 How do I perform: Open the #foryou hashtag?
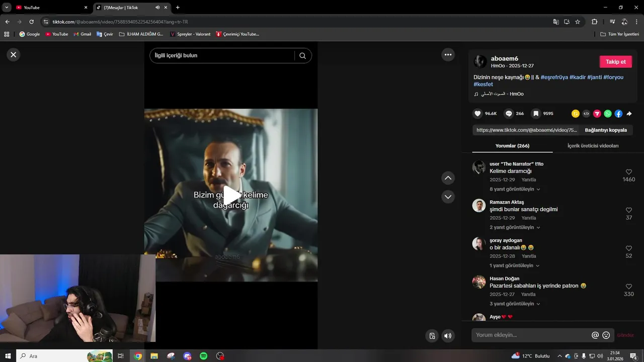pos(613,77)
